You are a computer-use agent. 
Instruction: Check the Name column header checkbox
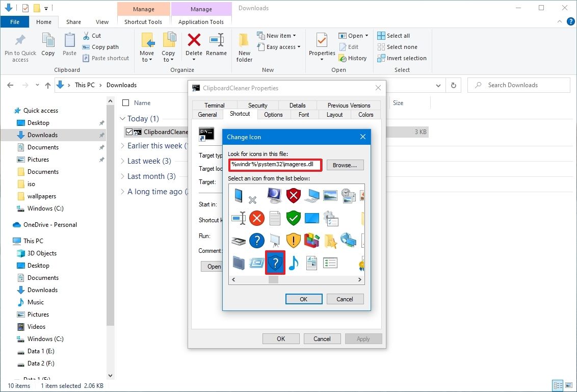(125, 102)
